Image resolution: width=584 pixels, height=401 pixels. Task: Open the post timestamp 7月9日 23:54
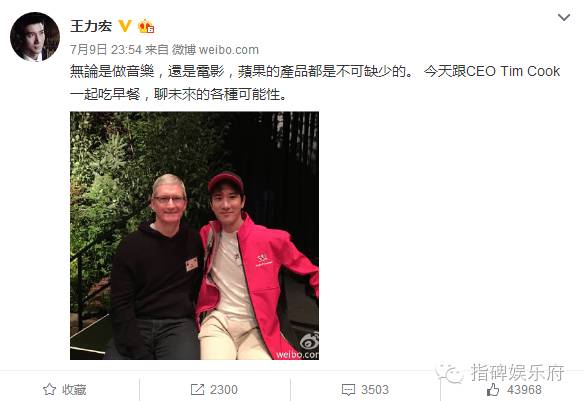[106, 50]
